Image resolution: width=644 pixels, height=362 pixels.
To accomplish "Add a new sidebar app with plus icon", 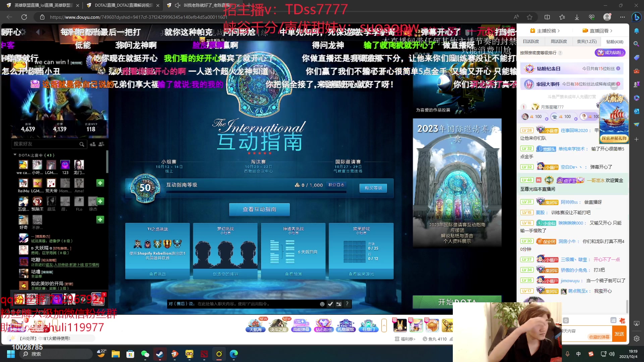I will (x=636, y=139).
